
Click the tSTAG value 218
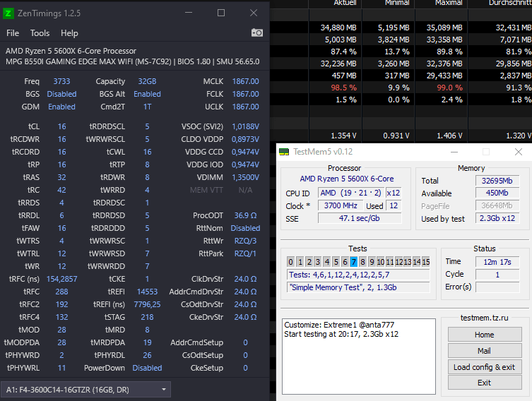pos(147,317)
